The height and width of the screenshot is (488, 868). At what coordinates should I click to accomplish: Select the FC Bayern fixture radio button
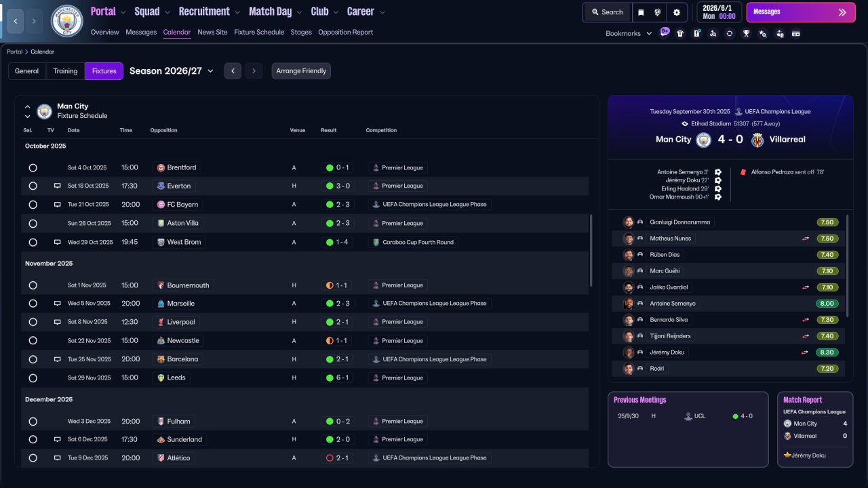(x=33, y=205)
